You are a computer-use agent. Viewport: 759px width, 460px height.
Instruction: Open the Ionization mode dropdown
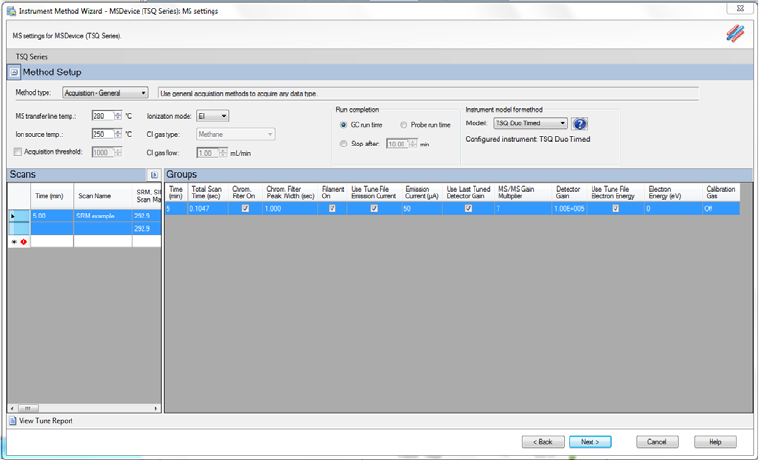(x=213, y=116)
